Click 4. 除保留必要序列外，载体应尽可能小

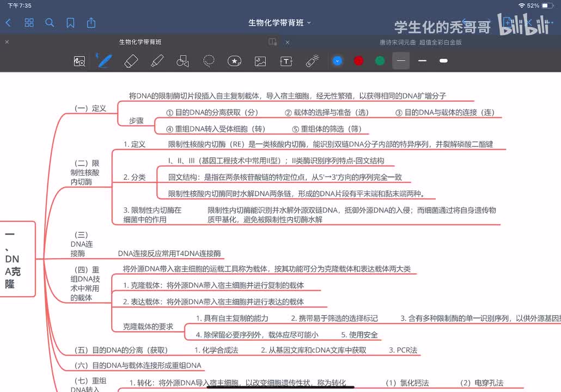pos(257,335)
